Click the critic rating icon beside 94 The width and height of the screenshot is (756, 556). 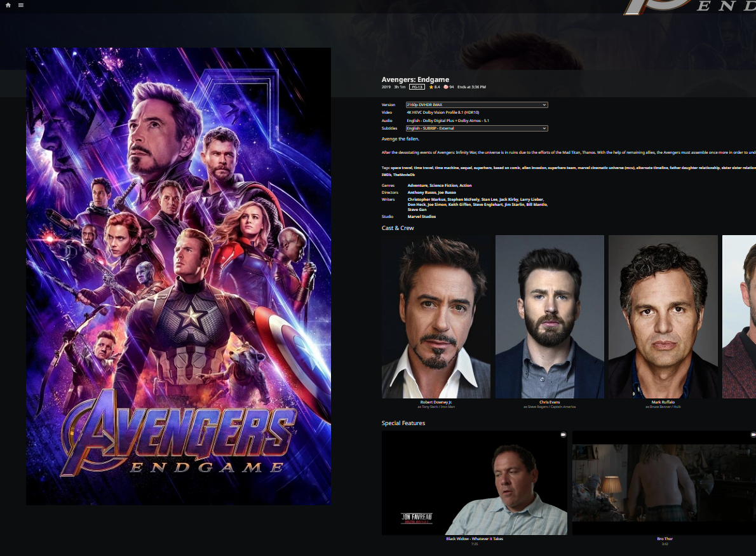446,87
